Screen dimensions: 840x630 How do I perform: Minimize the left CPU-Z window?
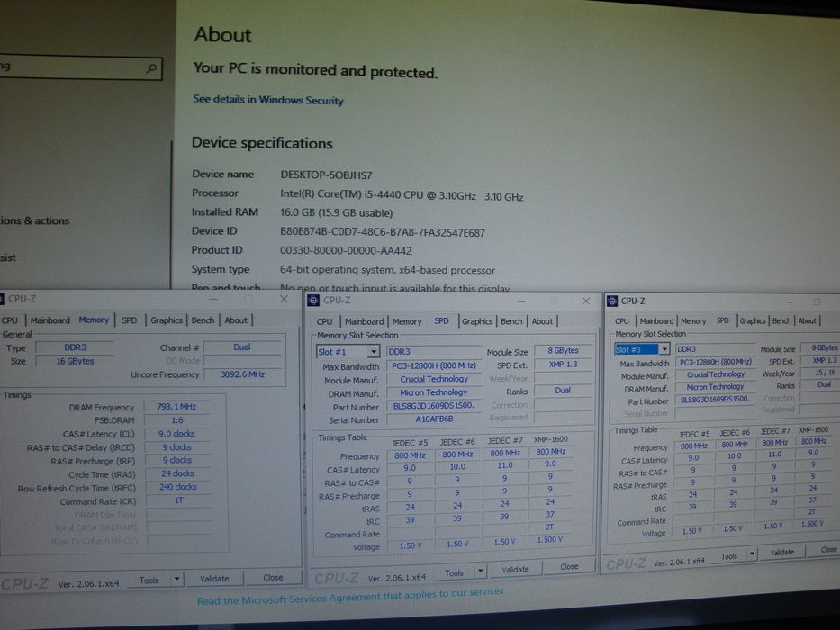tap(213, 299)
